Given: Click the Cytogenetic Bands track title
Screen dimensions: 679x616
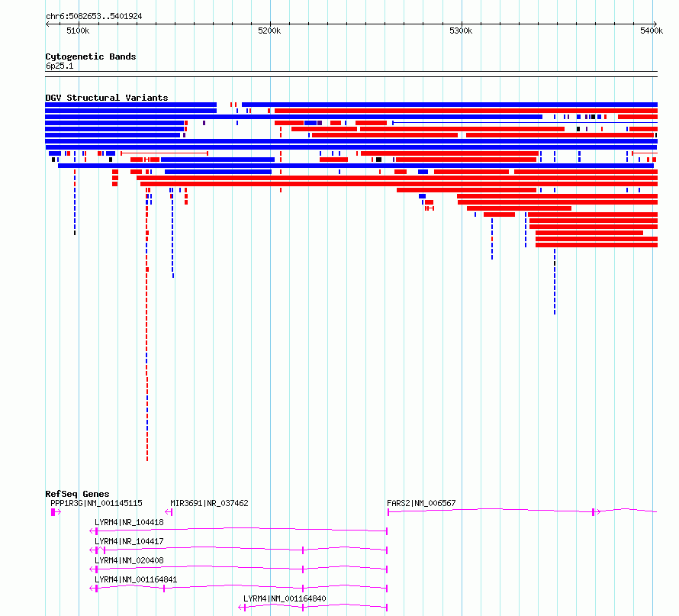Looking at the screenshot, I should (91, 56).
